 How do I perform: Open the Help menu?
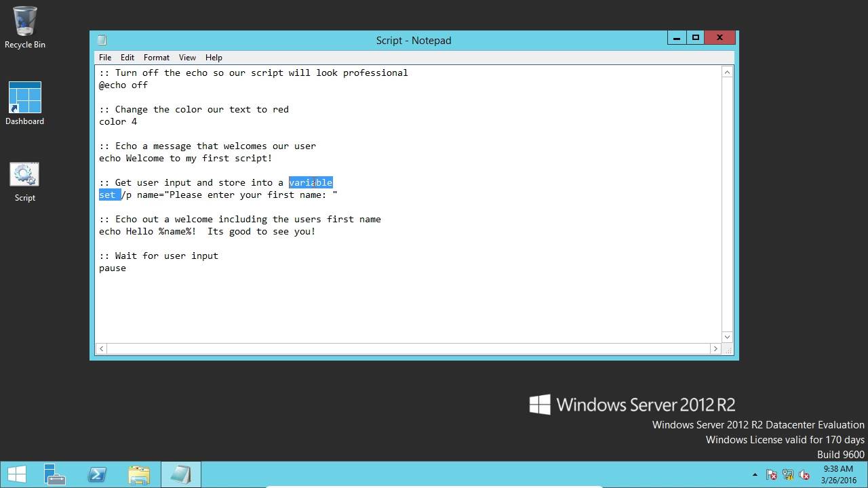214,58
